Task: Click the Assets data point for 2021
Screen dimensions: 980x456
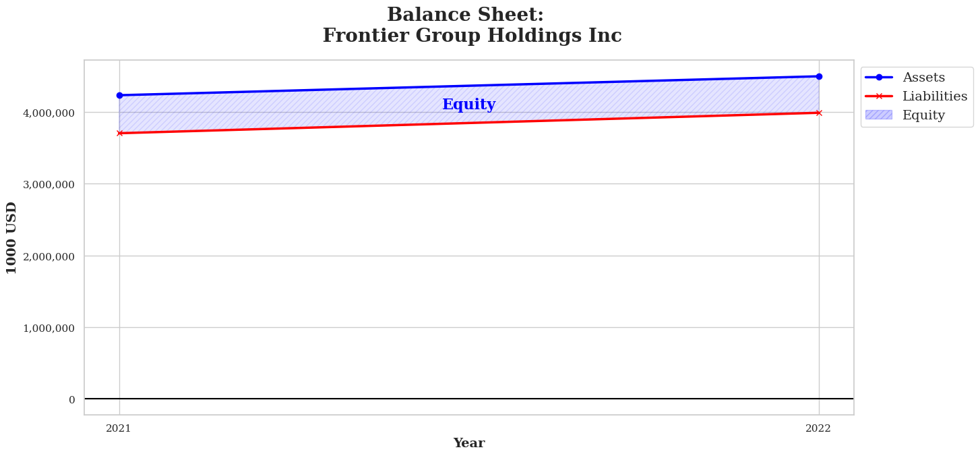Action: point(119,95)
